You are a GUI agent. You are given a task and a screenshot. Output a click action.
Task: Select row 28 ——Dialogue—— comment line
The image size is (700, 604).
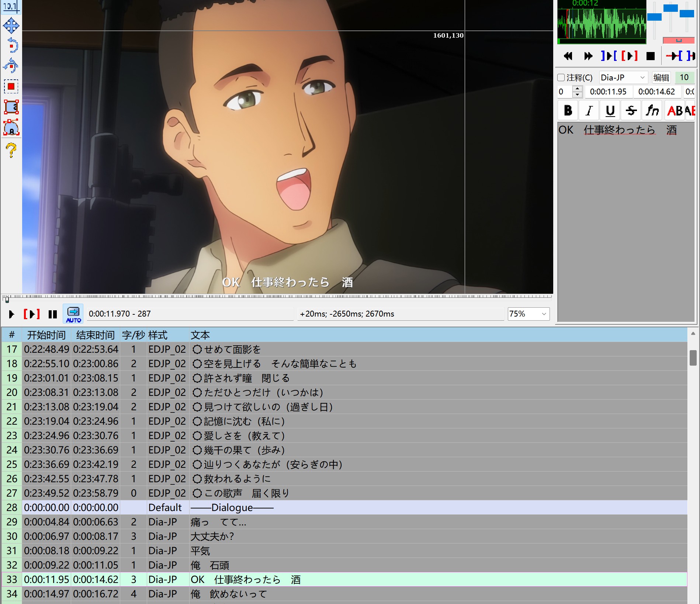click(344, 508)
